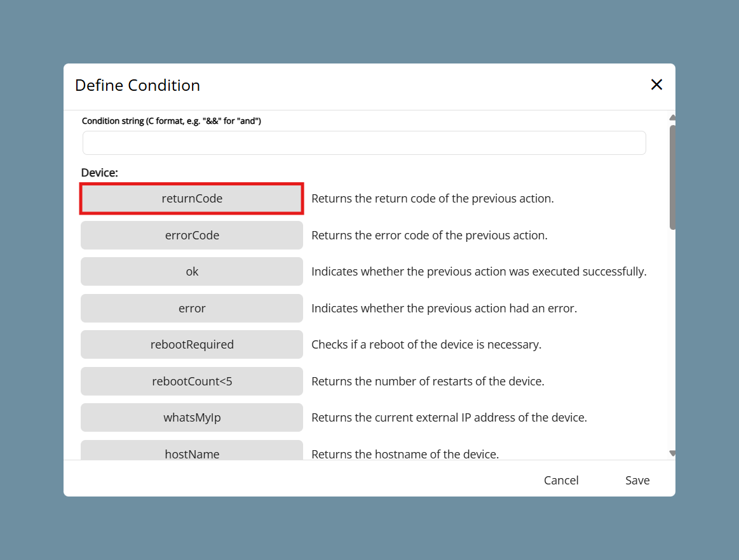Click the scrollbar up arrow

point(672,117)
